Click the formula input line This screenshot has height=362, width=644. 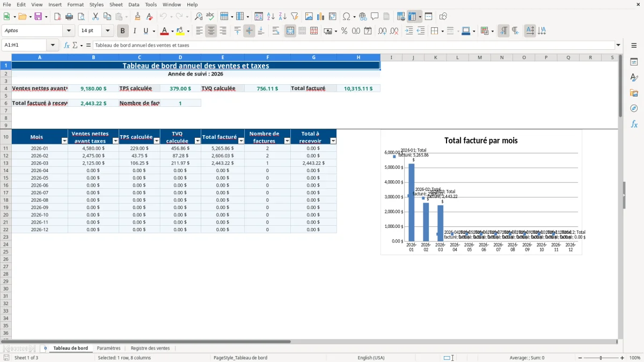point(353,45)
